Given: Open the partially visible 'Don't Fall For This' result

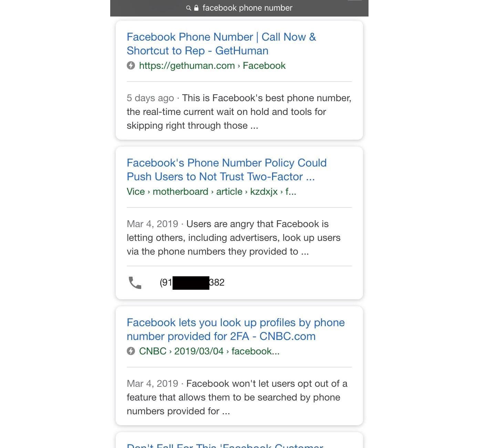Looking at the screenshot, I should click(225, 445).
